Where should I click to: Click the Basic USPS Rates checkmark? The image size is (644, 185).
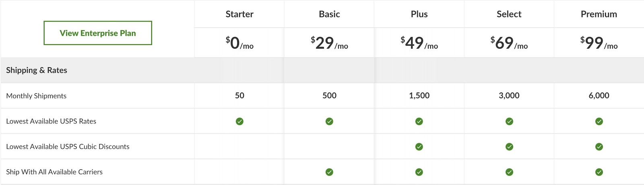(329, 121)
